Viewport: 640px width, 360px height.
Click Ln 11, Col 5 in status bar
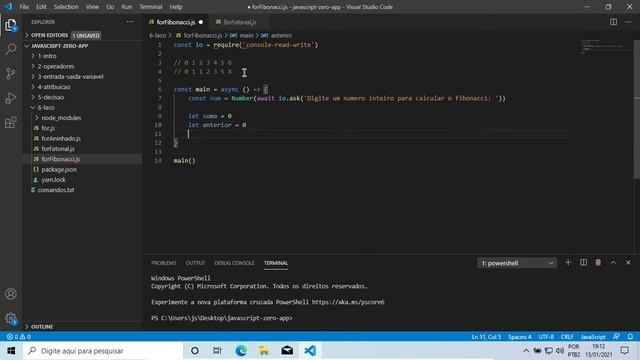click(486, 337)
